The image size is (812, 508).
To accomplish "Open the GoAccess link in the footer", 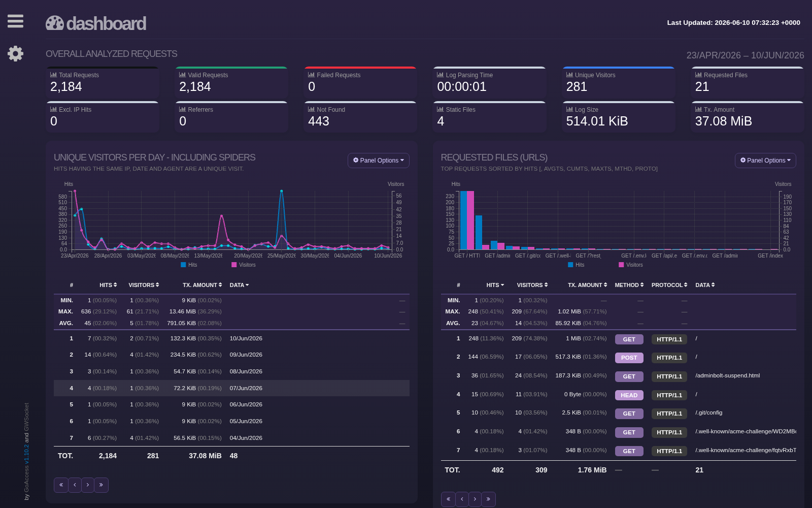I will point(27,479).
